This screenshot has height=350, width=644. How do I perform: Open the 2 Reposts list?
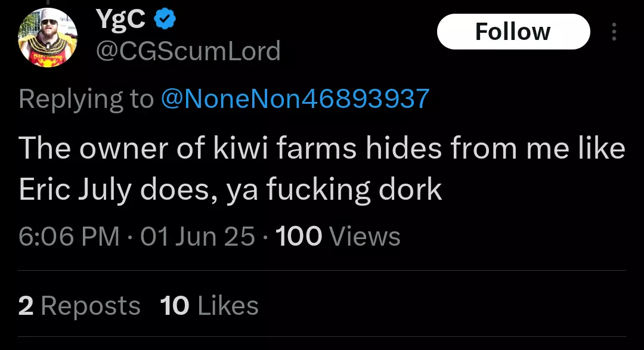79,306
